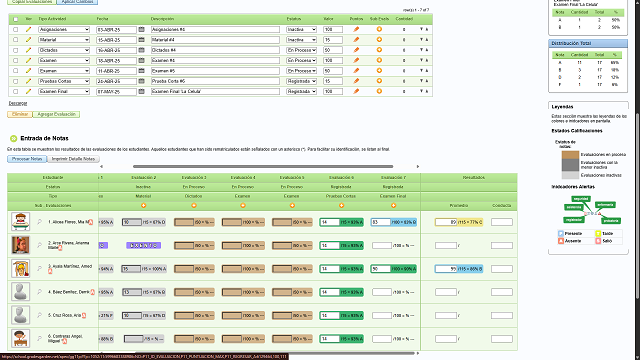This screenshot has width=640, height=360.
Task: Click the Imprimir Detalle Notas button
Action: [x=73, y=159]
